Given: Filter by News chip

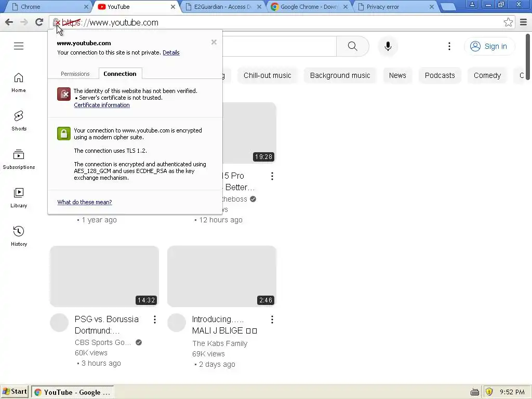Looking at the screenshot, I should pyautogui.click(x=397, y=75).
